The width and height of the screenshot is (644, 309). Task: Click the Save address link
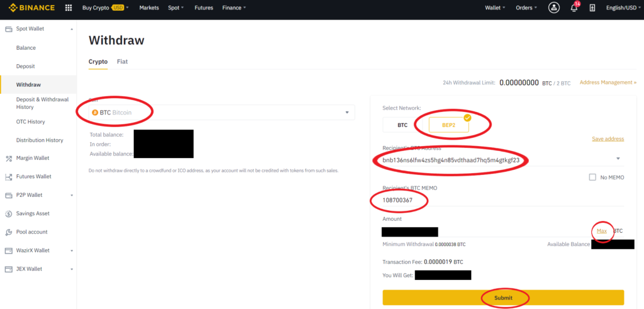coord(608,139)
